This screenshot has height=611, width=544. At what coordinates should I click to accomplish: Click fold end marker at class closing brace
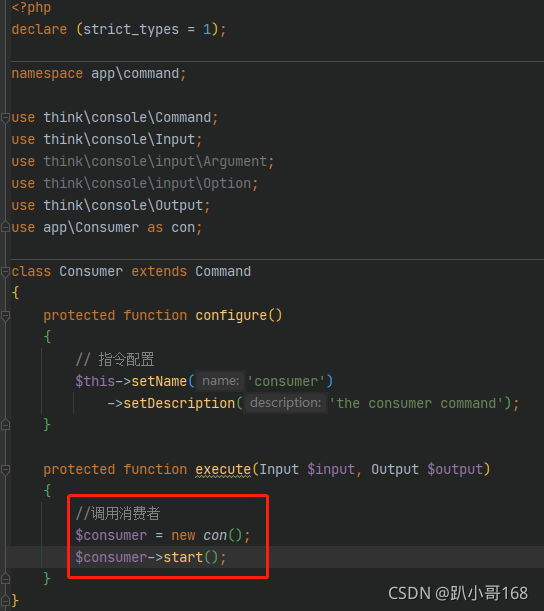[x=5, y=600]
